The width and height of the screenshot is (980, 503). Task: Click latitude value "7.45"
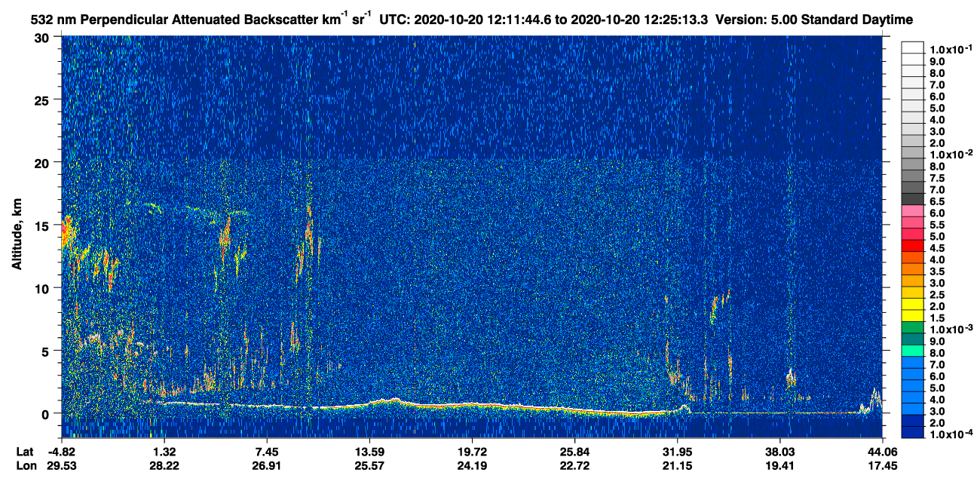pos(267,452)
